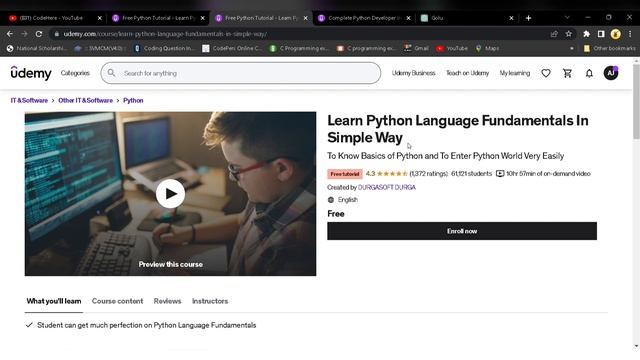Close the Golu browser tab
The width and height of the screenshot is (640, 360).
point(511,18)
